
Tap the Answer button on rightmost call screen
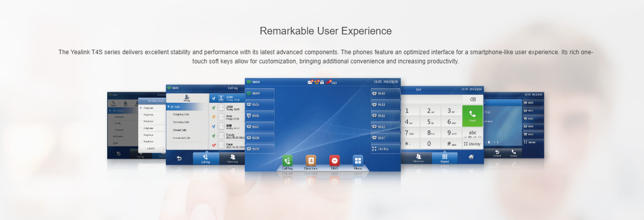(x=514, y=153)
